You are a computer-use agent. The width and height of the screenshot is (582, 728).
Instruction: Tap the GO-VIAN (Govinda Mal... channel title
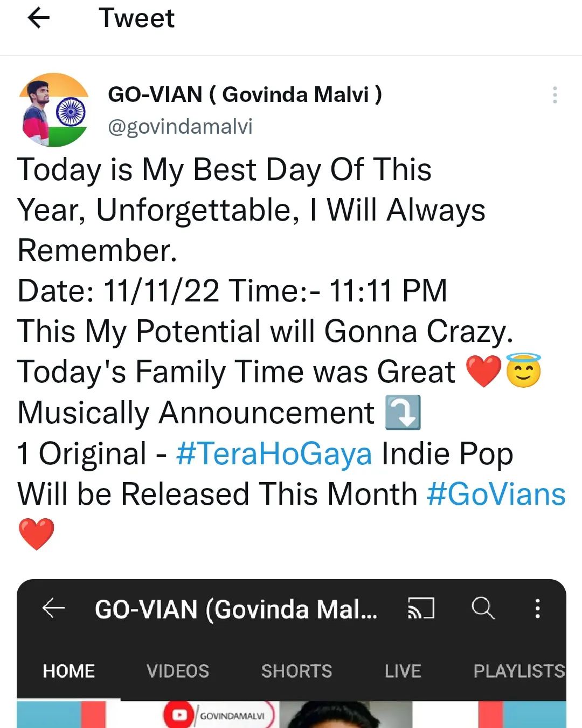[236, 609]
